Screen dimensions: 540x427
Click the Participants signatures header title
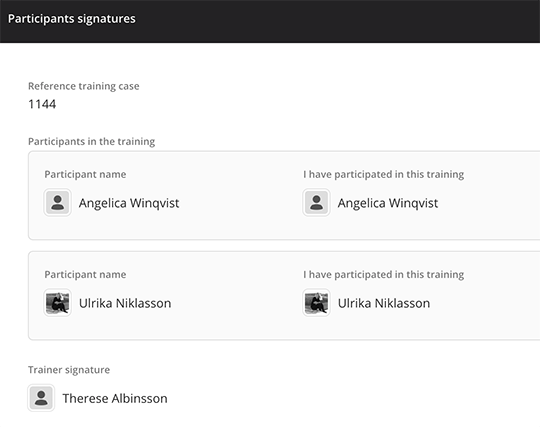72,19
